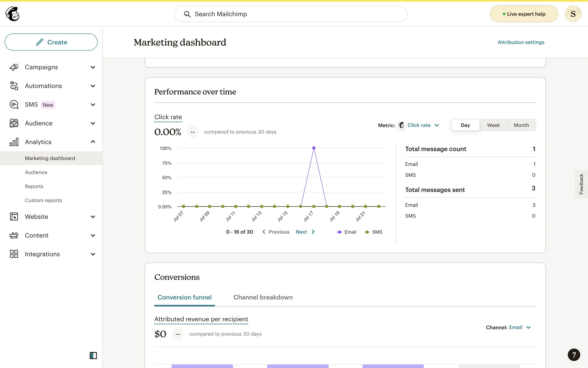Collapse the Analytics menu chevron
Screen dimensions: 588x368
(x=93, y=142)
